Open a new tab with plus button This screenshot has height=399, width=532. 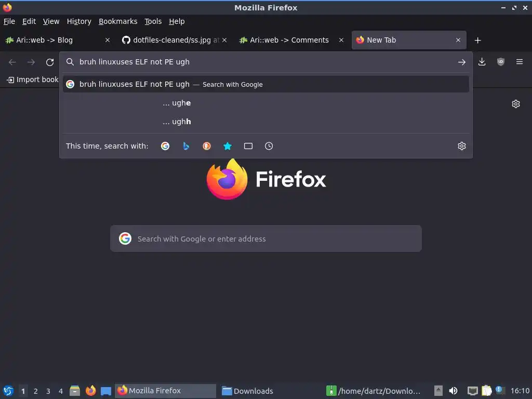tap(478, 41)
